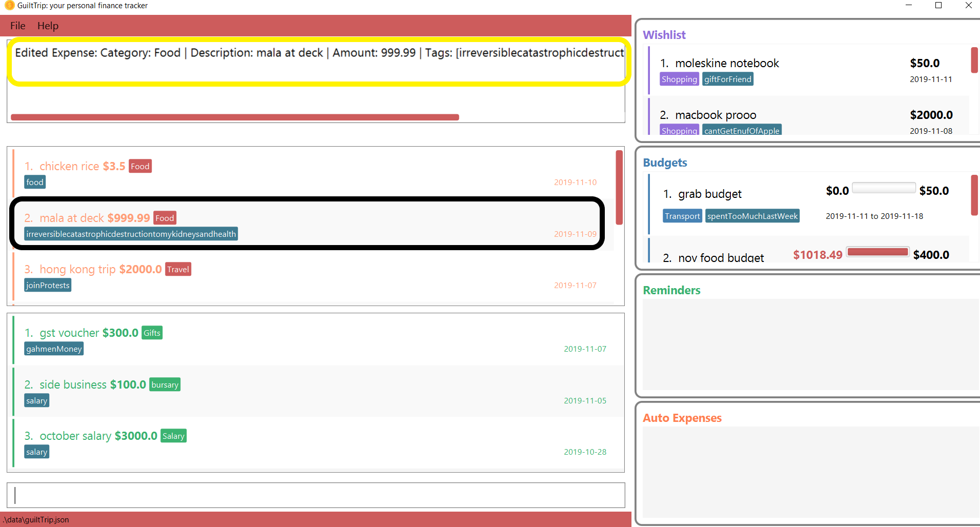This screenshot has height=527, width=980.
Task: Click the result display horizontal scrollbar
Action: coord(235,117)
